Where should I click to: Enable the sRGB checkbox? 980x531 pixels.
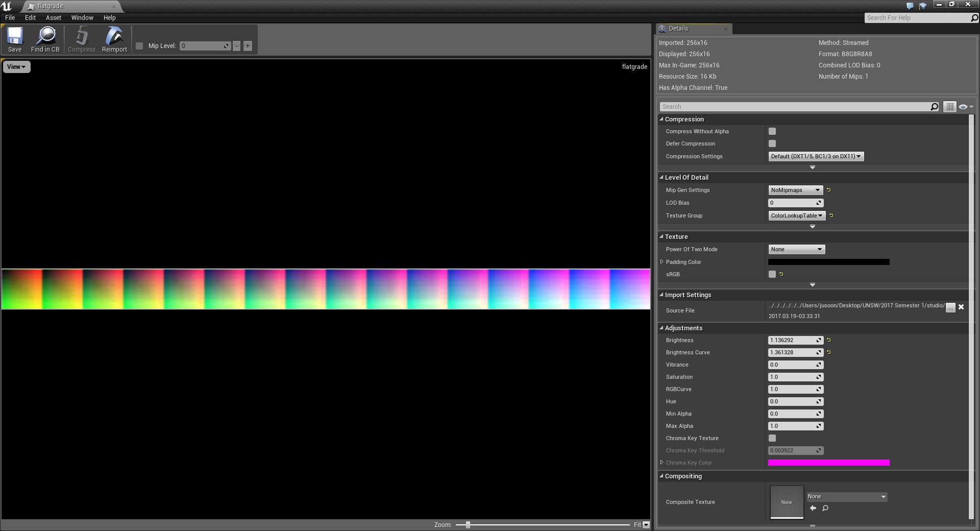772,274
